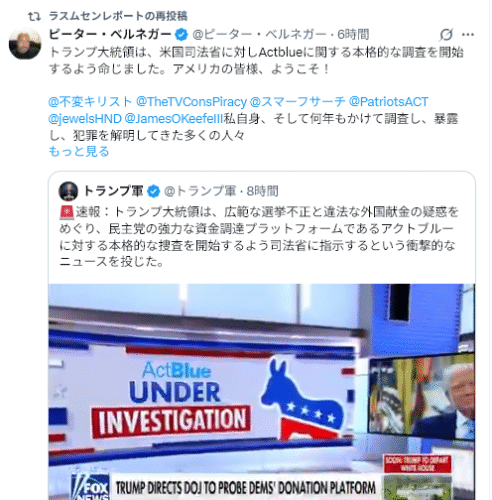The height and width of the screenshot is (500, 492).
Task: Open the @スマーフサーチ mention link
Action: click(x=298, y=102)
